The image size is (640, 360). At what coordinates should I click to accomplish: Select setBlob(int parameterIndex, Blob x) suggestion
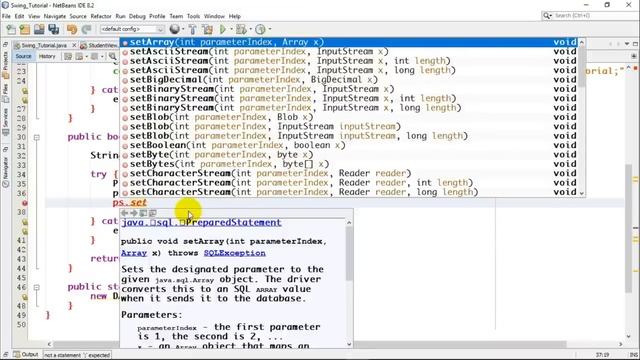pos(349,117)
